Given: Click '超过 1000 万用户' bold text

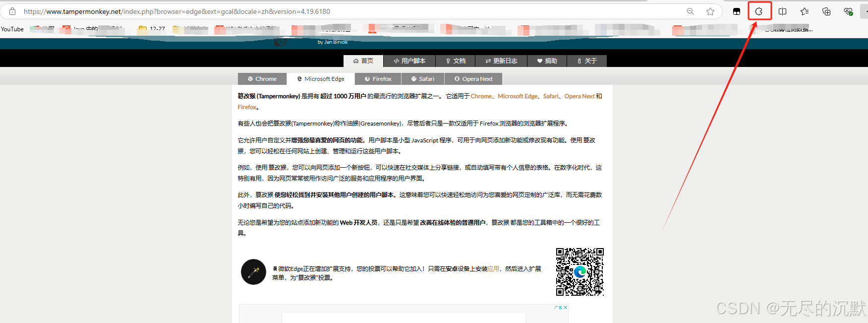Looking at the screenshot, I should 343,96.
